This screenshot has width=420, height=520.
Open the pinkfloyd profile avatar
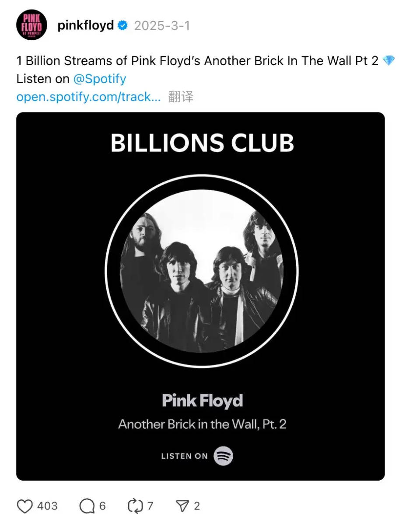click(x=32, y=25)
